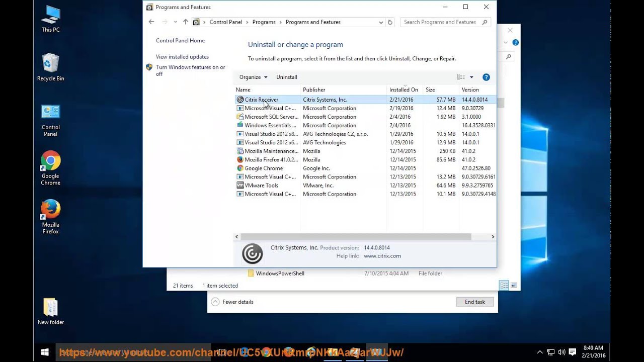Image resolution: width=644 pixels, height=362 pixels.
Task: Refresh the Programs and Features address bar
Action: pyautogui.click(x=390, y=22)
